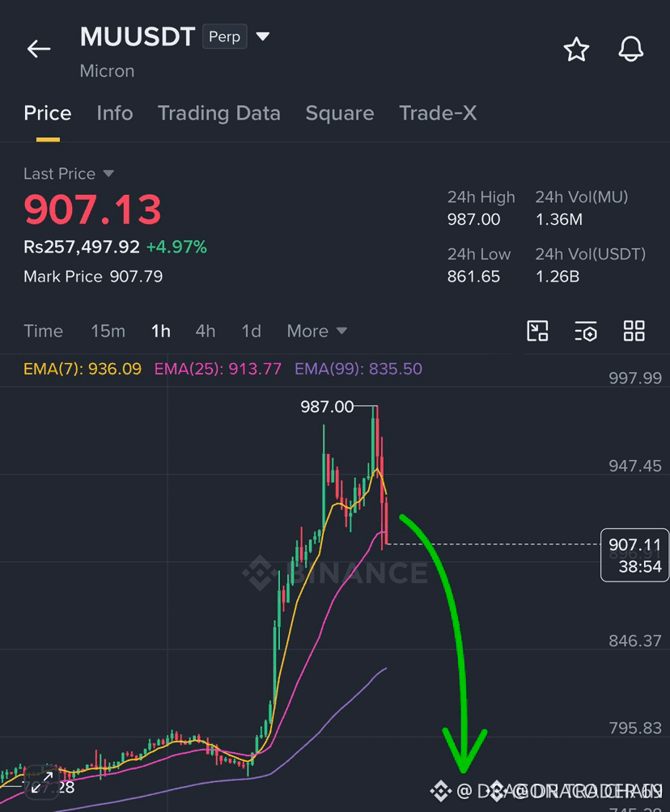Select the 15m chart interval

(108, 331)
